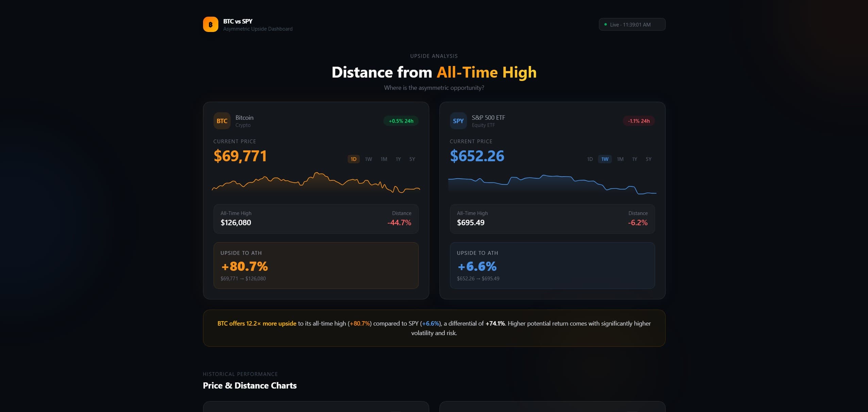868x412 pixels.
Task: Select the 5Y range on the SPY chart
Action: tap(648, 159)
